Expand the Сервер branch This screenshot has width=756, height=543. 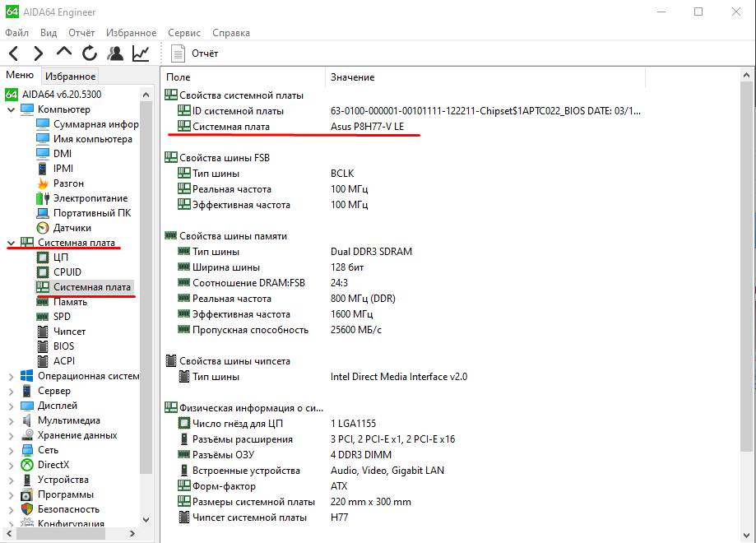pos(11,392)
